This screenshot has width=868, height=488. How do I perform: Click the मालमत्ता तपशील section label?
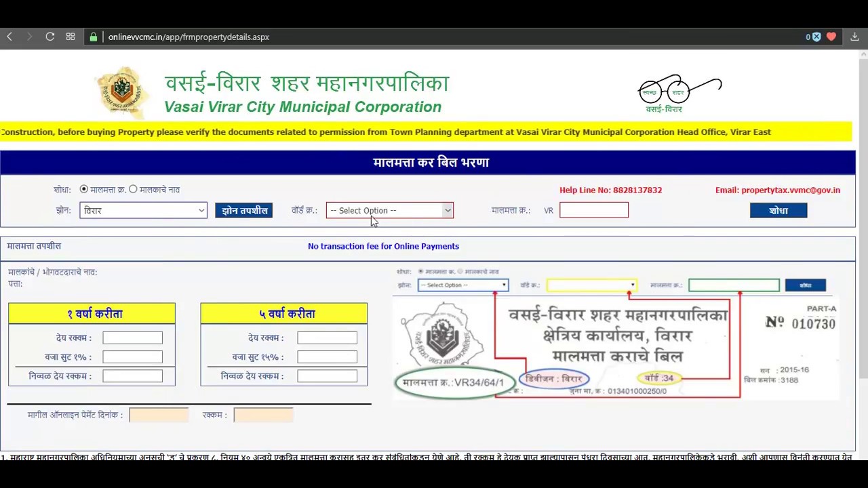click(34, 246)
